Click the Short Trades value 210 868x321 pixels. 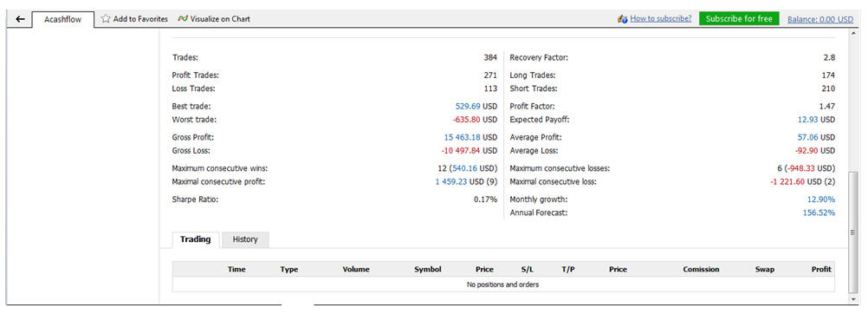tap(828, 88)
